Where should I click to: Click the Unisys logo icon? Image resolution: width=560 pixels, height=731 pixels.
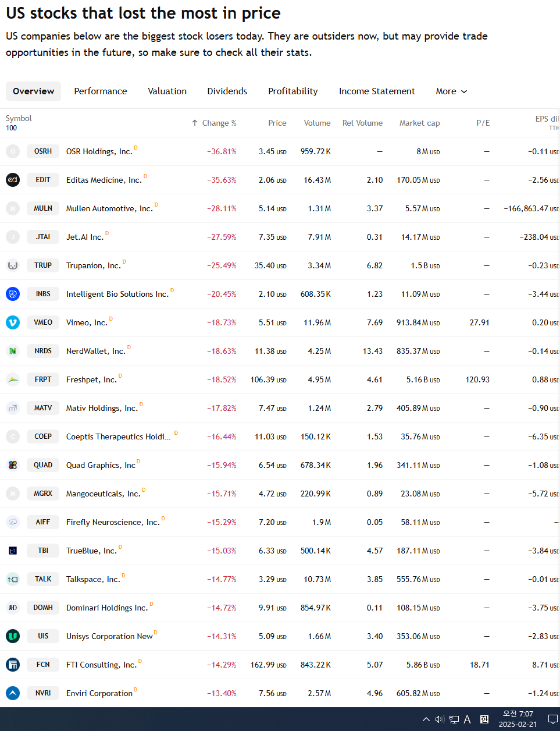(x=13, y=636)
